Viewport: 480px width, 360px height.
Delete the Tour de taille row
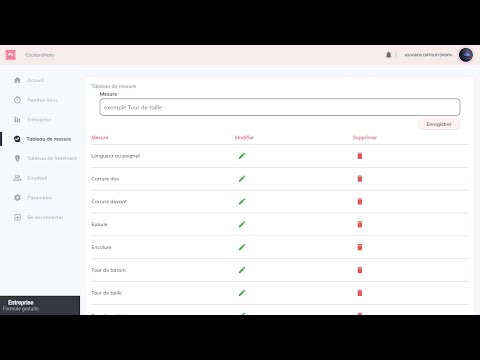[x=360, y=293]
